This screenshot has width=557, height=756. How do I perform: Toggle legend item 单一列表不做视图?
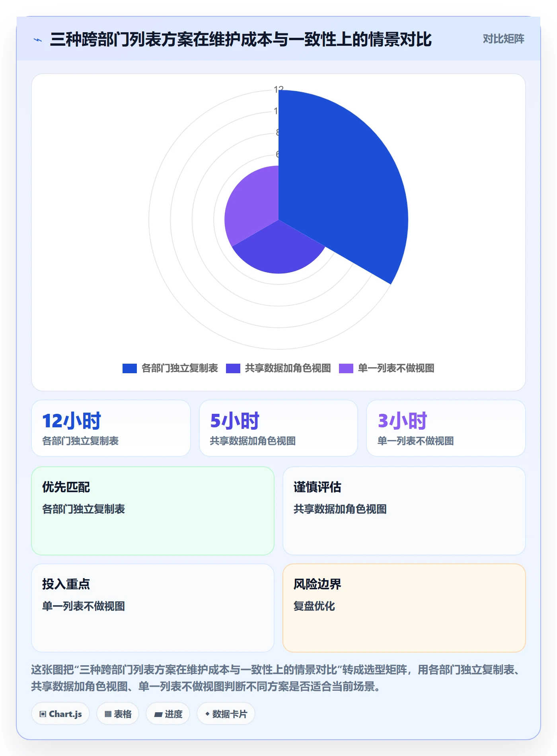pos(387,368)
